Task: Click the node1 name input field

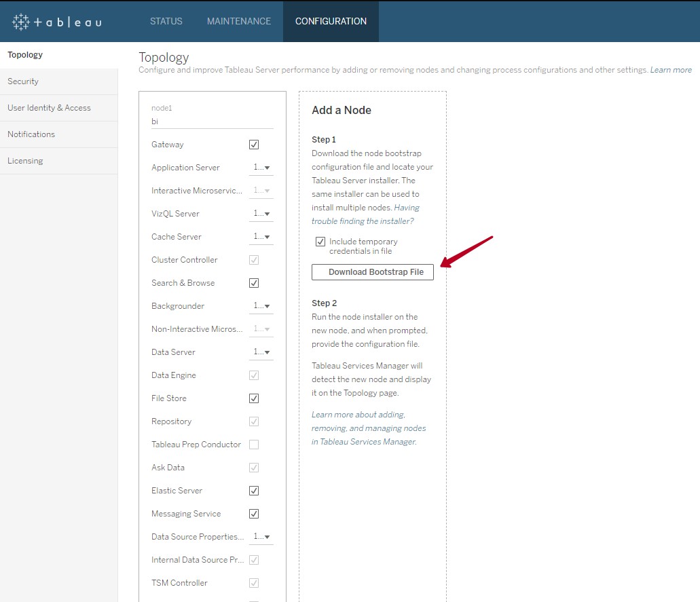Action: (212, 121)
